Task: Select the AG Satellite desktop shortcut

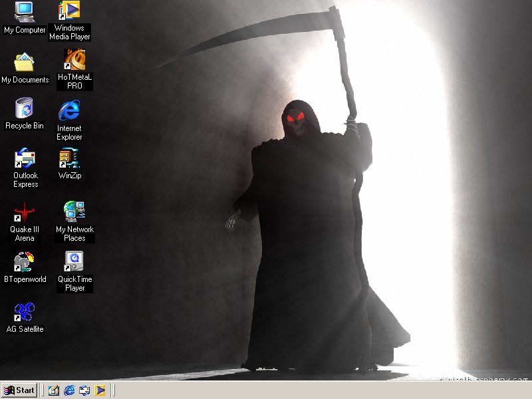Action: point(25,312)
